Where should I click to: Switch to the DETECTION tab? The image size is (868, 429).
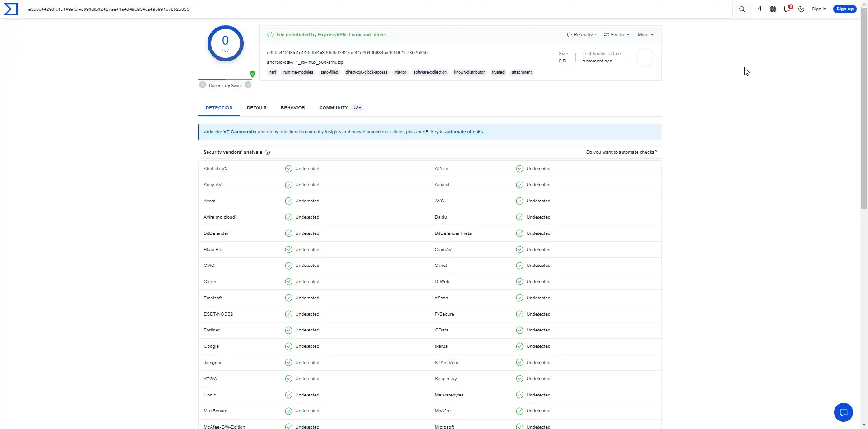coord(219,108)
